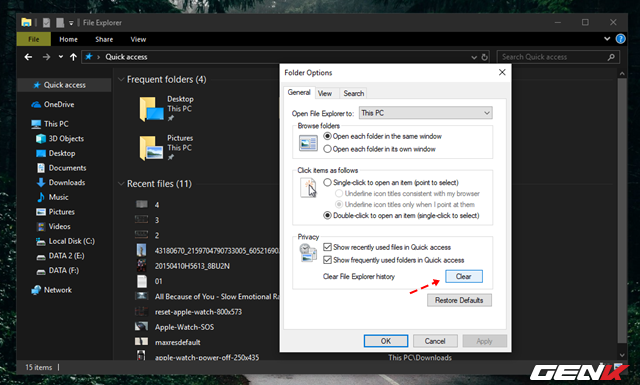Screen dimensions: 640x385
Task: Click the Back navigation arrow
Action: pos(28,57)
